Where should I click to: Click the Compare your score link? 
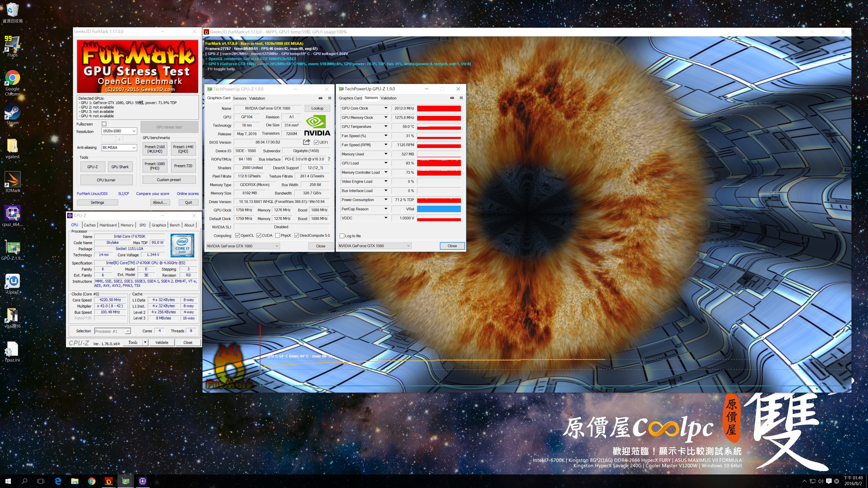pos(153,194)
